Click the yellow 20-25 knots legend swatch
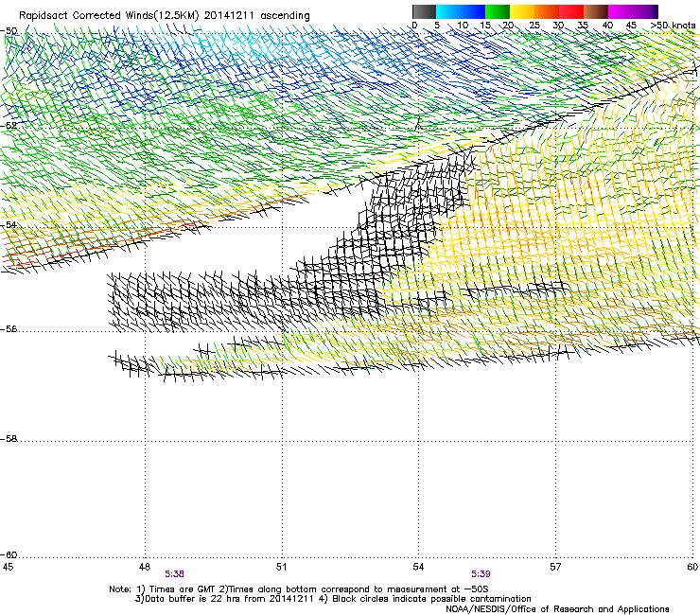 click(522, 11)
